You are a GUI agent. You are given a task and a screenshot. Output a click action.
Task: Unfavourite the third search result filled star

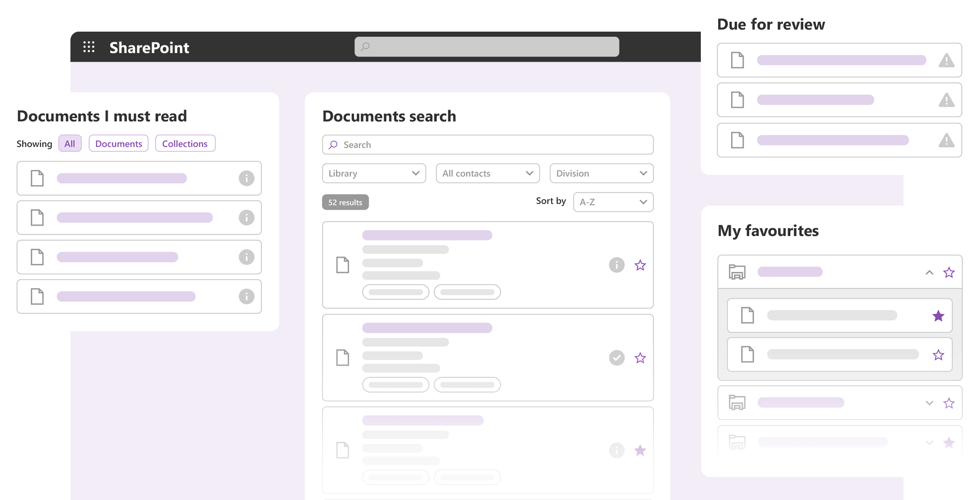640,450
